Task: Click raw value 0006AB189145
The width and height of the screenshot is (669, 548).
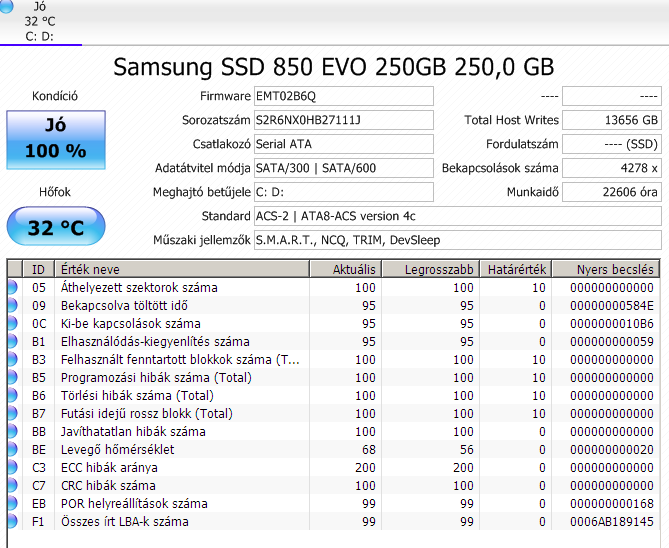Action: click(x=612, y=521)
